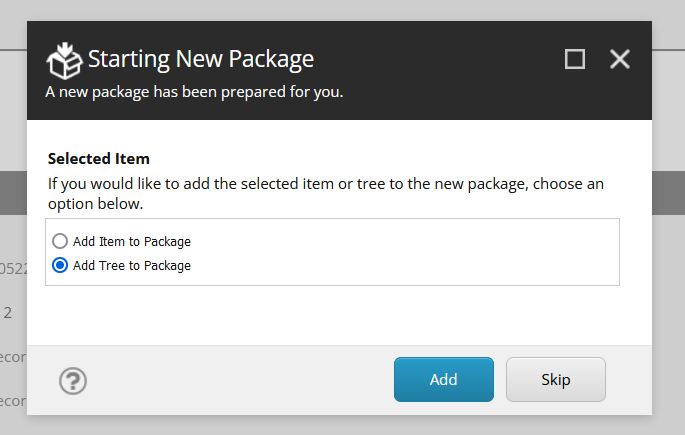Click empty space inside the options group box

pos(420,254)
